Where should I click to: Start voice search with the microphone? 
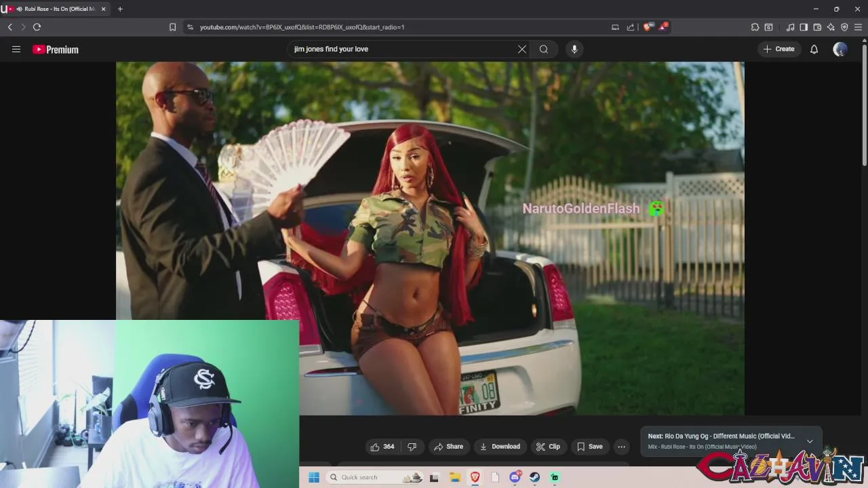pos(574,49)
